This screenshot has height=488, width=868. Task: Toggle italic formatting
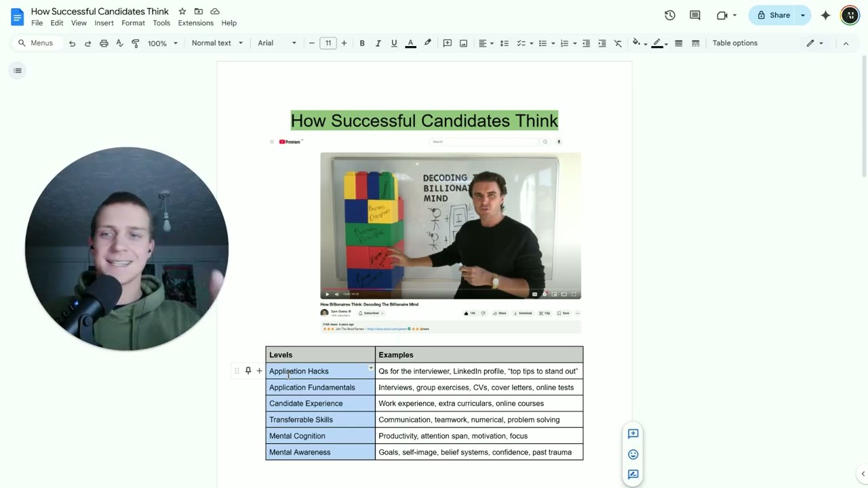(378, 43)
